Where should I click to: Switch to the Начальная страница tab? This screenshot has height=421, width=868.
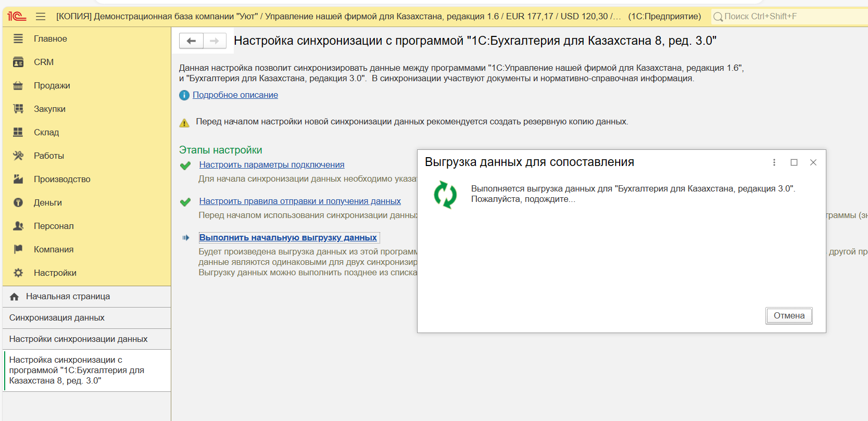pos(68,296)
